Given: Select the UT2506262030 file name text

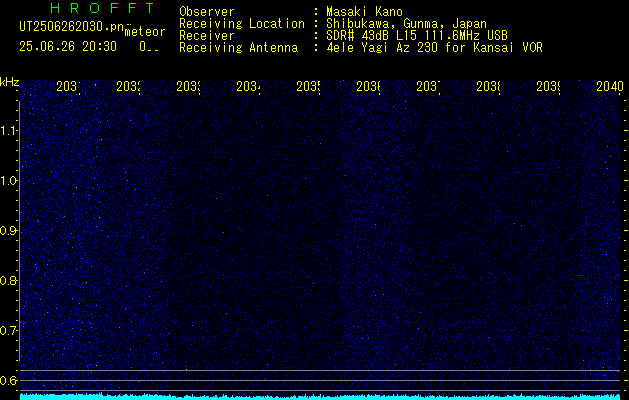Looking at the screenshot, I should click(x=72, y=27).
